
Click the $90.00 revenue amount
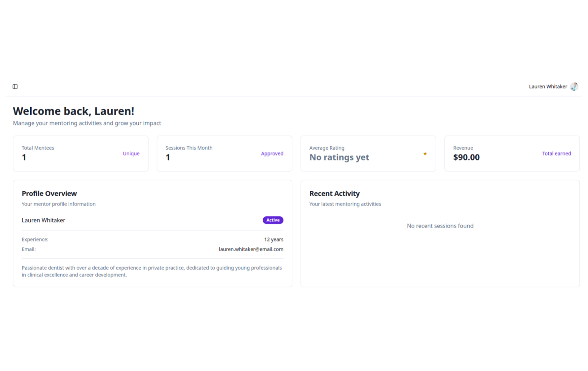click(466, 157)
